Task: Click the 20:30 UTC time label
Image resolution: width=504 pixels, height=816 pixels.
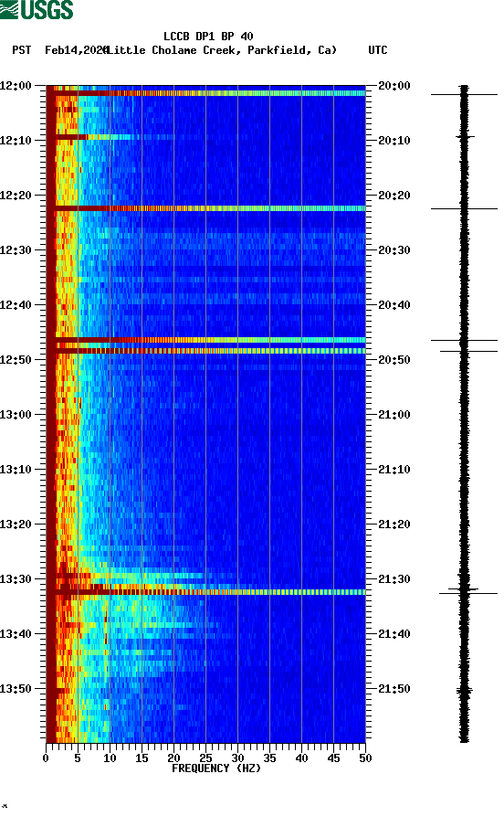Action: click(x=394, y=249)
